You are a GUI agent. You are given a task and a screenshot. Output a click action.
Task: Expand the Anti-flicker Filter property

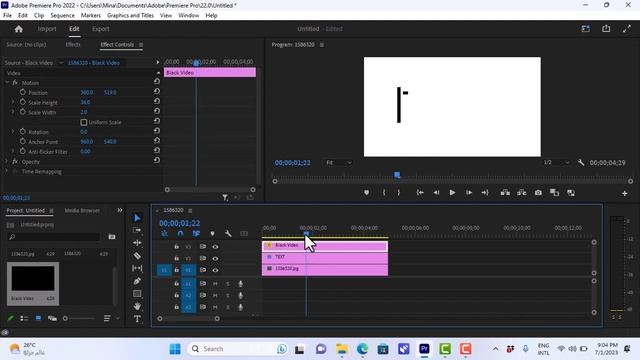click(x=13, y=151)
